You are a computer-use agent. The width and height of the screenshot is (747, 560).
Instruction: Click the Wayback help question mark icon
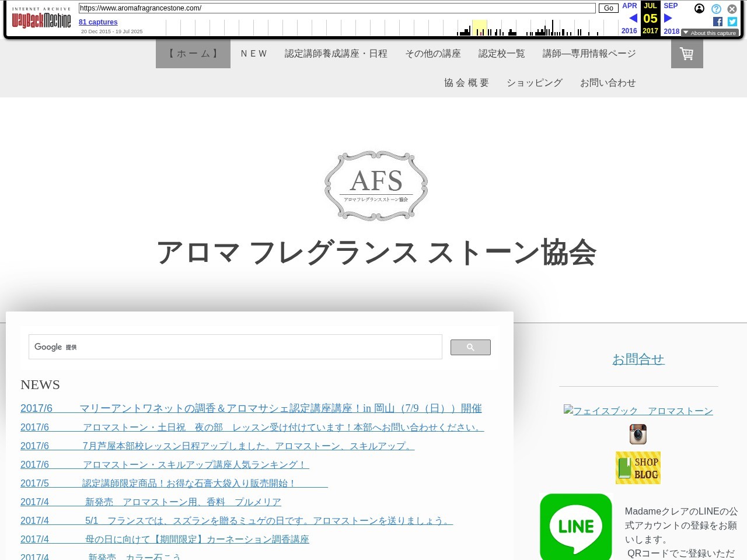pos(716,9)
